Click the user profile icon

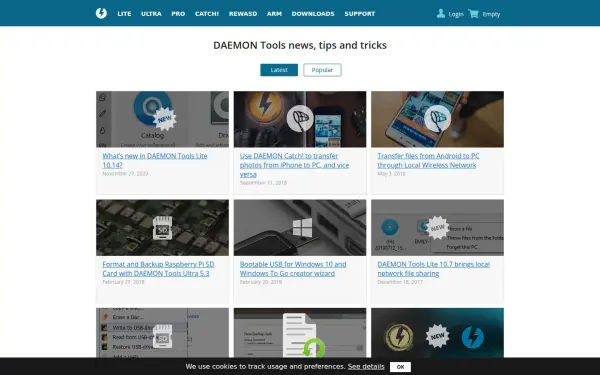(441, 14)
